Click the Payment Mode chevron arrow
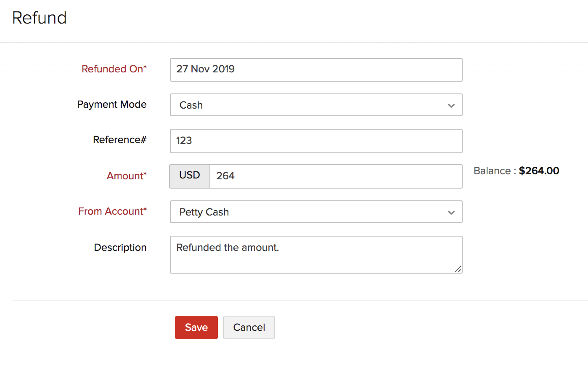588x378 pixels. 451,105
